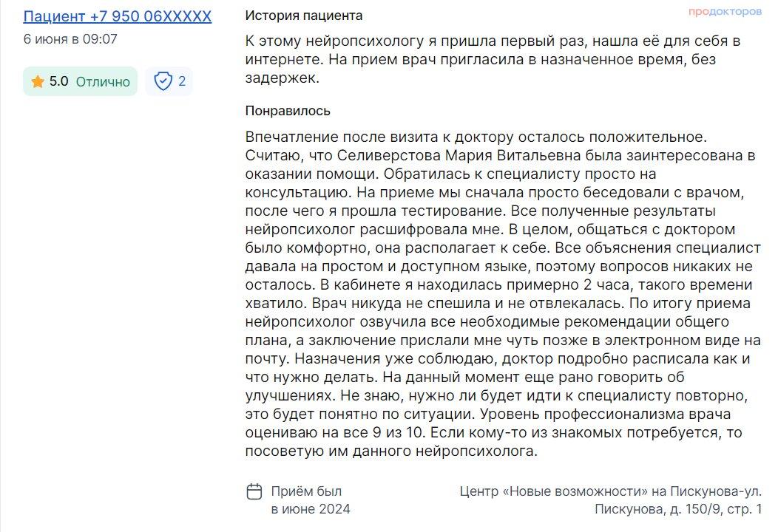Click the shield checkmark verification icon
The width and height of the screenshot is (778, 532).
point(163,81)
